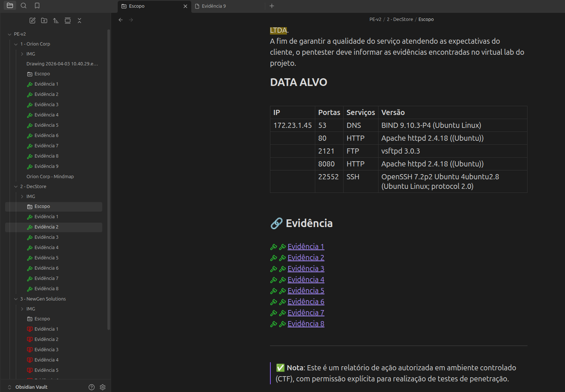Click green icon of Orion Corp Evidência 9
Viewport: 565px width, 392px height.
30,167
